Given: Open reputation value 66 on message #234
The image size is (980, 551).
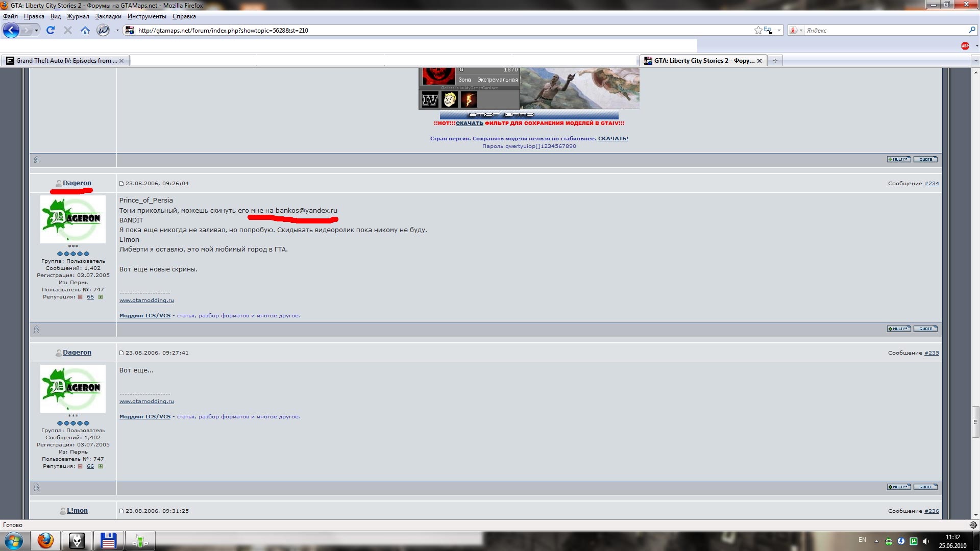Looking at the screenshot, I should click(x=90, y=297).
